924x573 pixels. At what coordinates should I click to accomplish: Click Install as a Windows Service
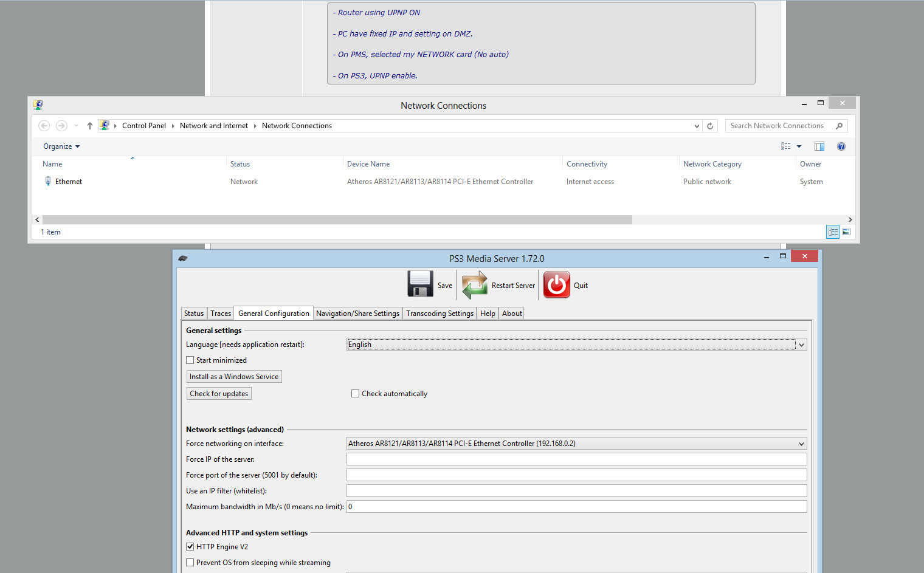(234, 377)
